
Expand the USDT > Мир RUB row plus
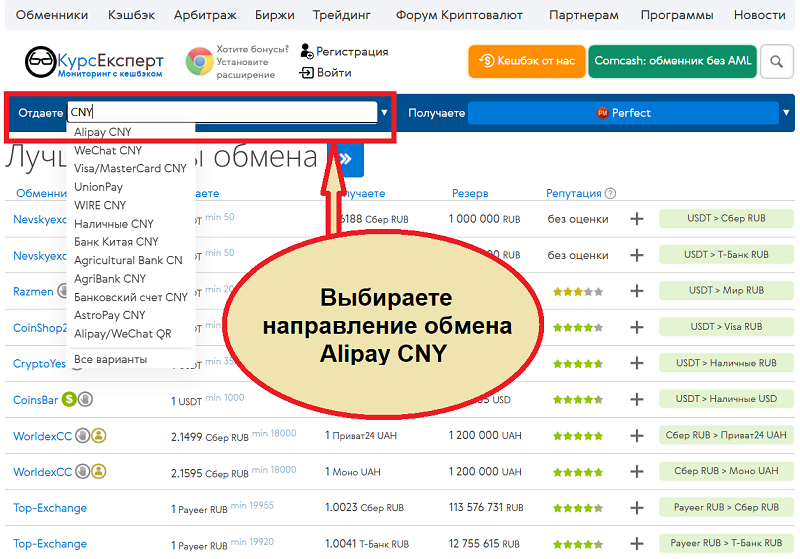pos(636,291)
